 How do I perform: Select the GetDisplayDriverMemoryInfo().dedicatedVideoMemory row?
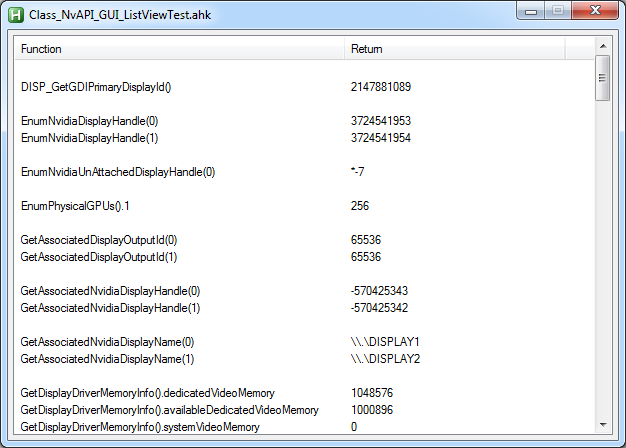tap(304, 393)
